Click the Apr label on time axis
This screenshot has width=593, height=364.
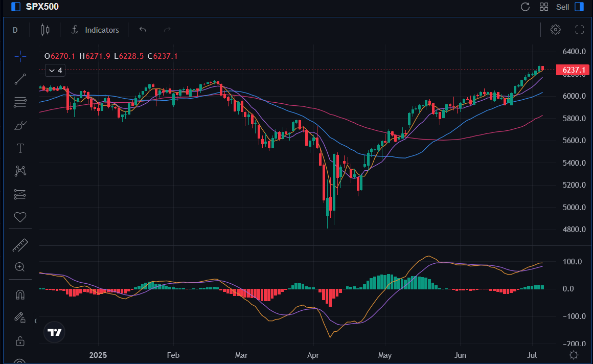tap(313, 355)
